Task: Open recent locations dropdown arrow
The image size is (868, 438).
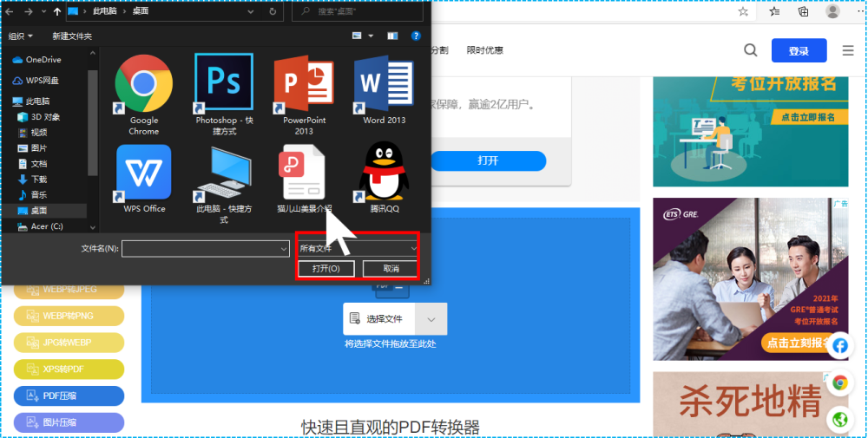Action: pos(43,11)
